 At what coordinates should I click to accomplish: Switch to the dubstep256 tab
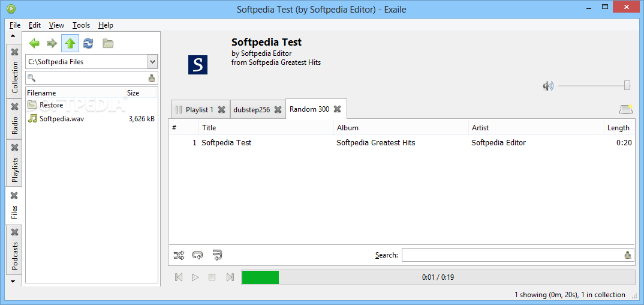[252, 110]
